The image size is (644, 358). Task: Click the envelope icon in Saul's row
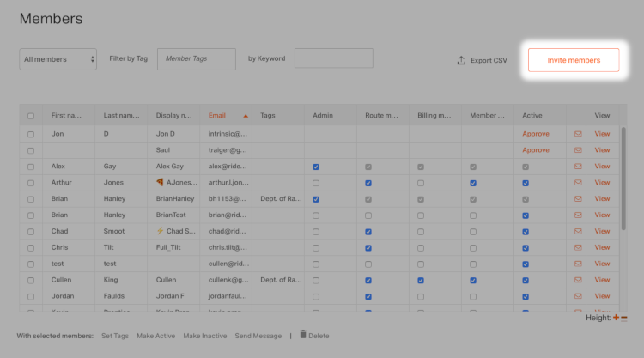click(x=578, y=150)
